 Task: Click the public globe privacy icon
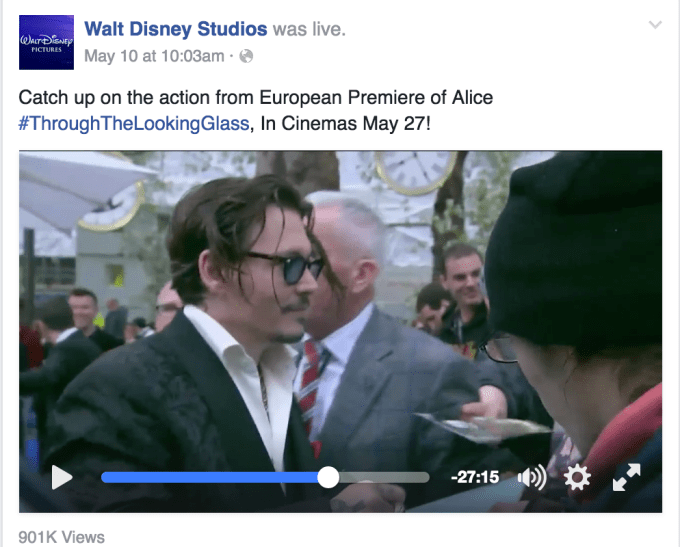[x=246, y=56]
